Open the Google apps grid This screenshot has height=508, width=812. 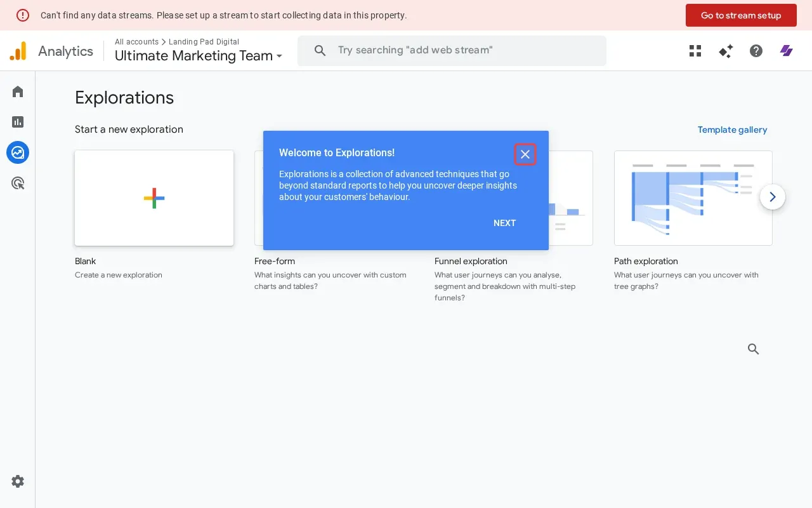(x=695, y=51)
